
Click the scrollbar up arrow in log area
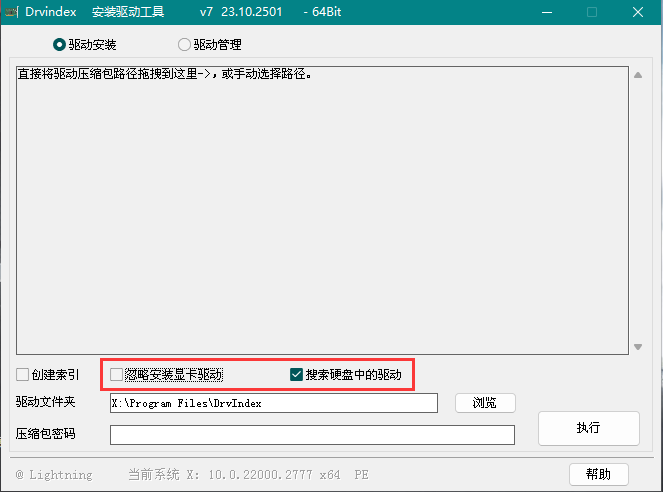coord(638,74)
